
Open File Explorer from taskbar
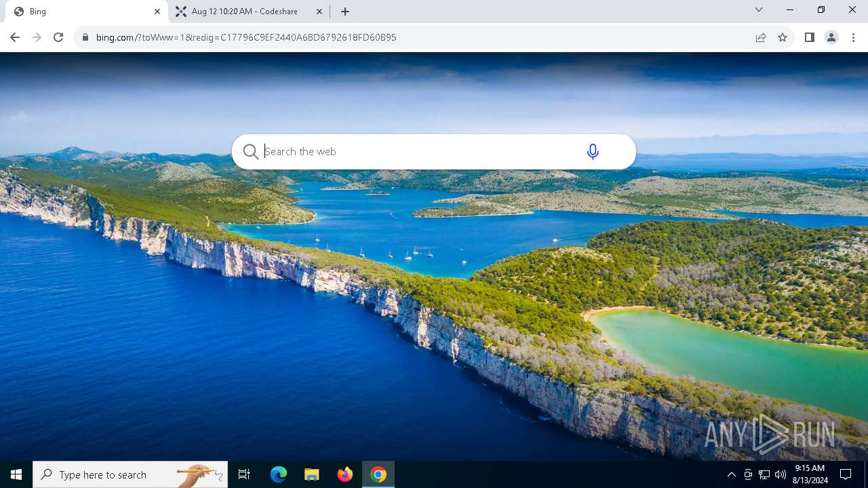click(312, 474)
